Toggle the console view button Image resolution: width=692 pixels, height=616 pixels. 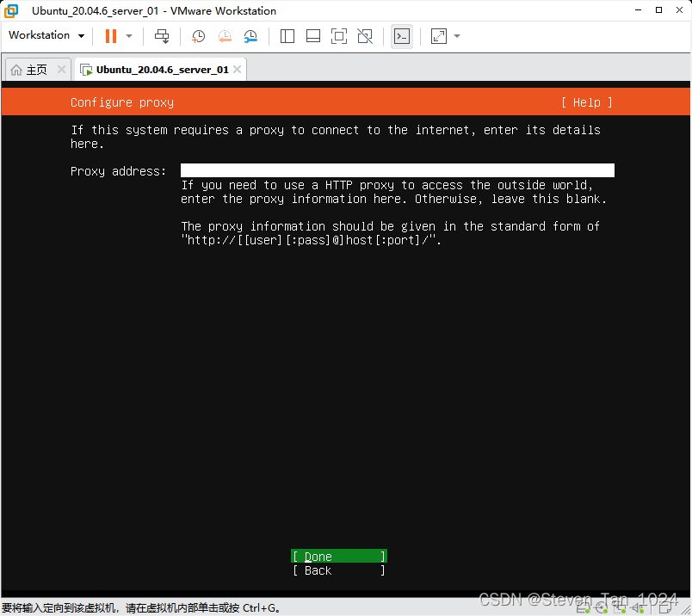pos(402,36)
